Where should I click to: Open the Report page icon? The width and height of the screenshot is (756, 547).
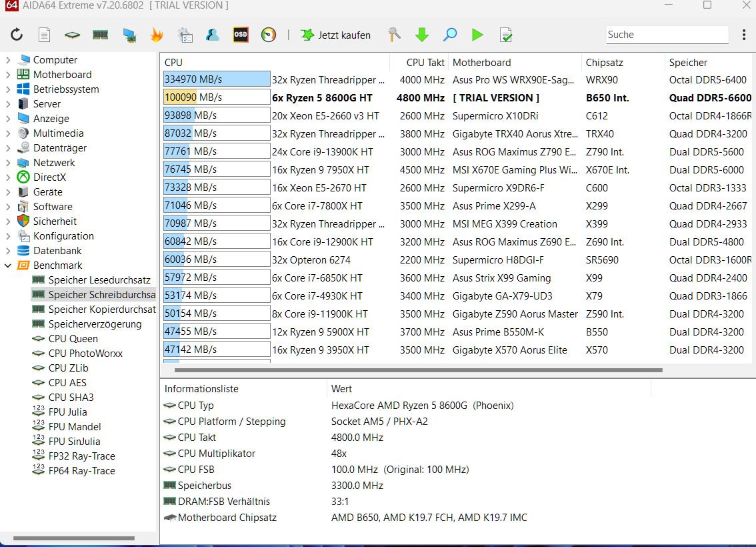(45, 35)
